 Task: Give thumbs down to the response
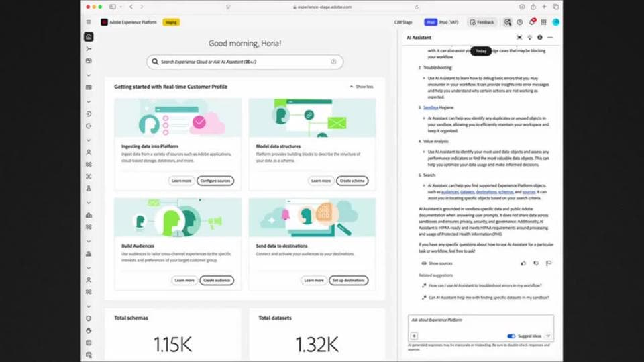536,263
